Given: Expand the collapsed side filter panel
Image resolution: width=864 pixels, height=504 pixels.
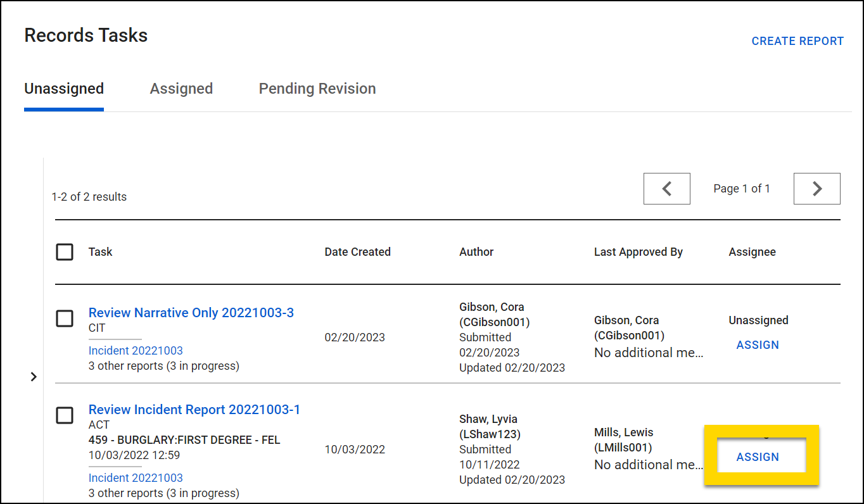Looking at the screenshot, I should point(34,376).
